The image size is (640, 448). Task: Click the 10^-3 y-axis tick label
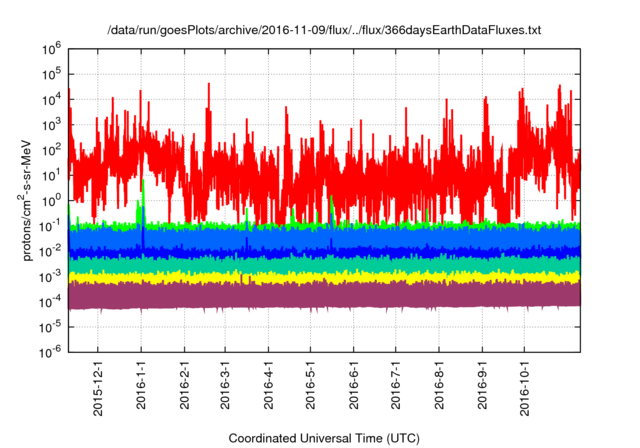pyautogui.click(x=50, y=277)
